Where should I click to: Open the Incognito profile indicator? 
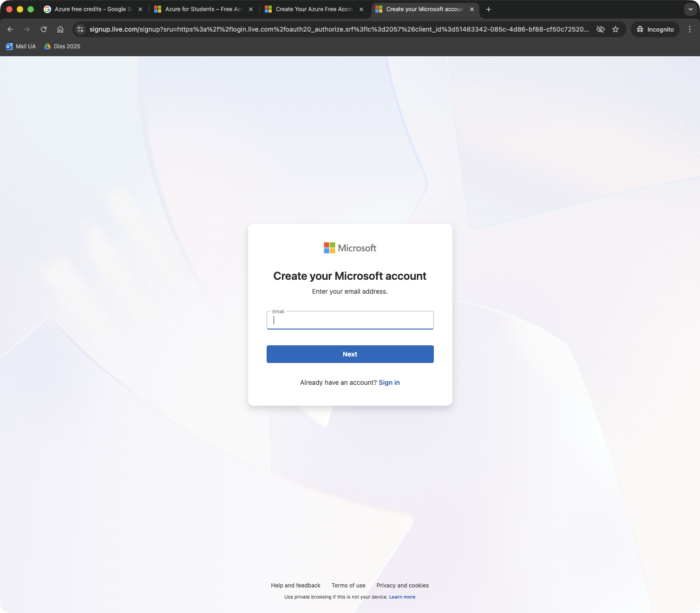pos(655,29)
